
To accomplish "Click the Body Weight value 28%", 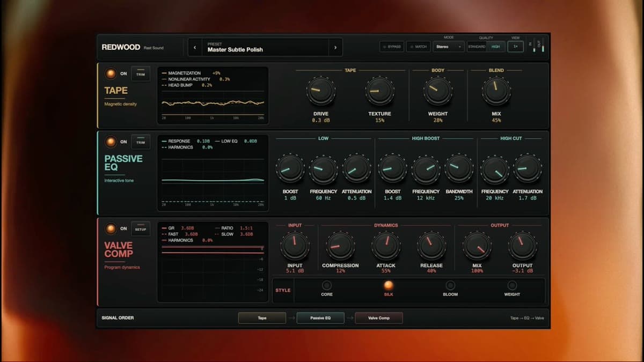I will tap(438, 120).
